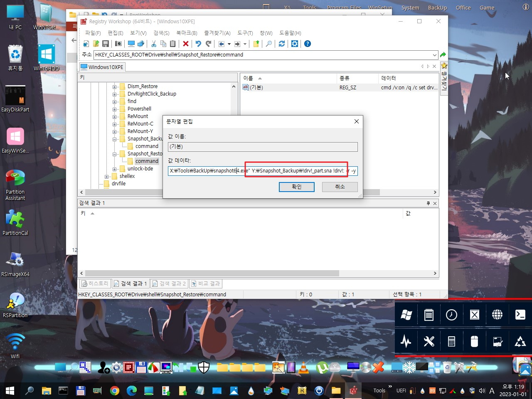Click the Chrome icon on the taskbar

115,390
